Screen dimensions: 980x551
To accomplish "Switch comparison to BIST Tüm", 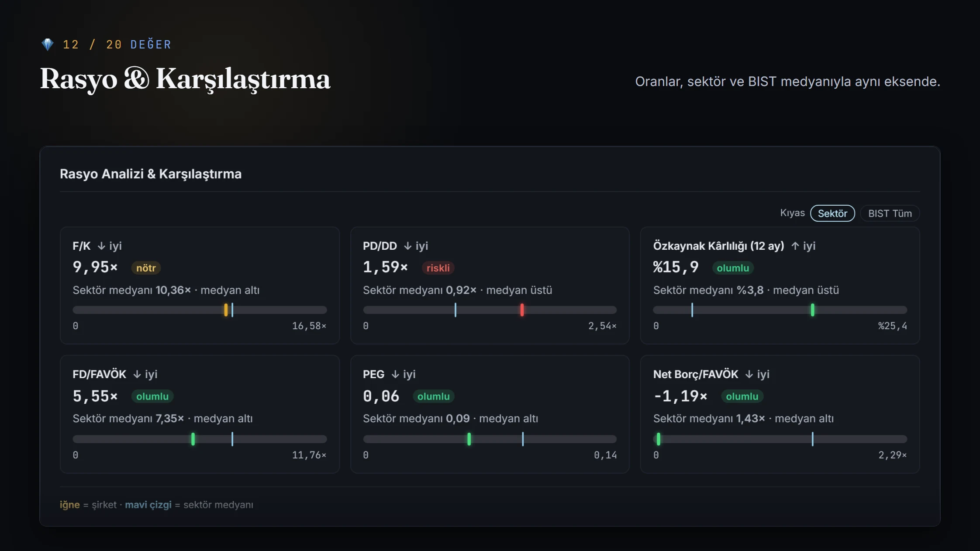I will 890,214.
